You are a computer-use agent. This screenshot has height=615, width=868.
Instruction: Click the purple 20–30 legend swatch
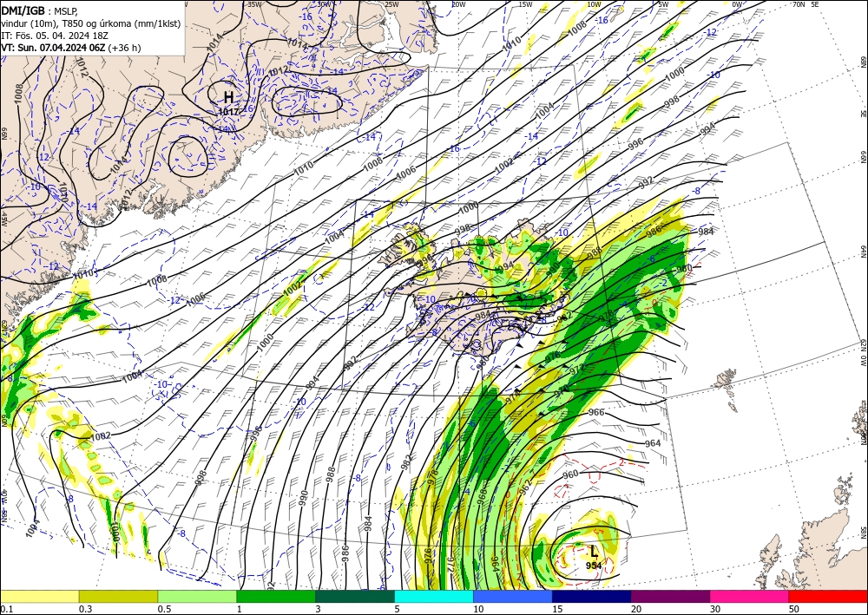point(670,596)
